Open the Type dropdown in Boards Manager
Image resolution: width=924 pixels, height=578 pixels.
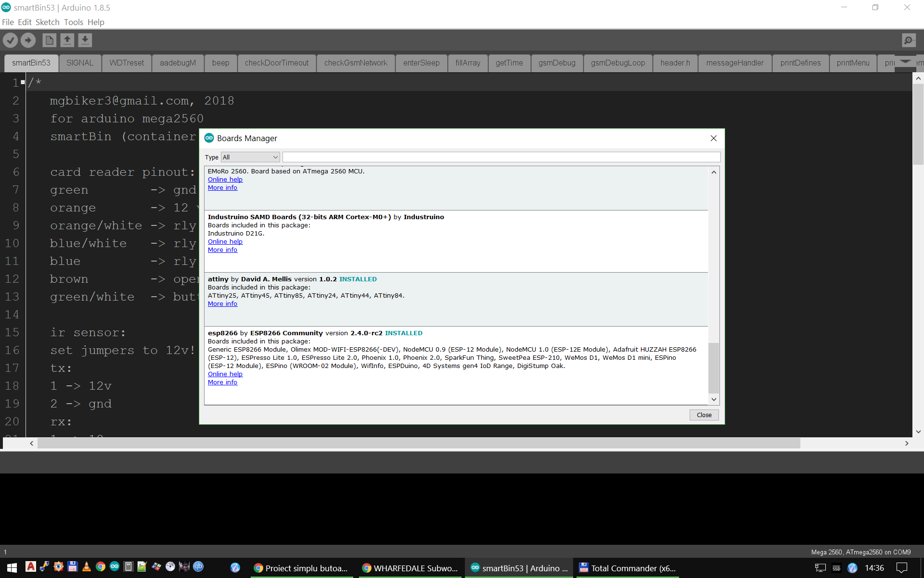tap(250, 157)
